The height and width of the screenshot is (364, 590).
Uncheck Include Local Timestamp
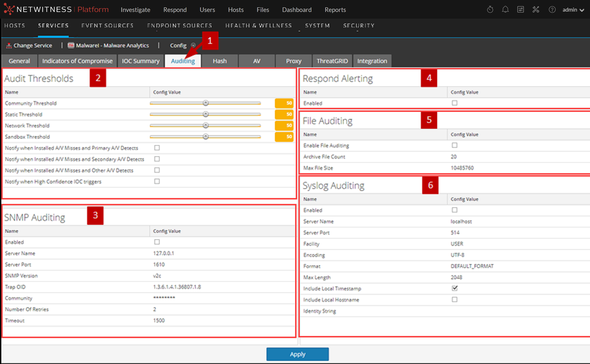tap(454, 288)
